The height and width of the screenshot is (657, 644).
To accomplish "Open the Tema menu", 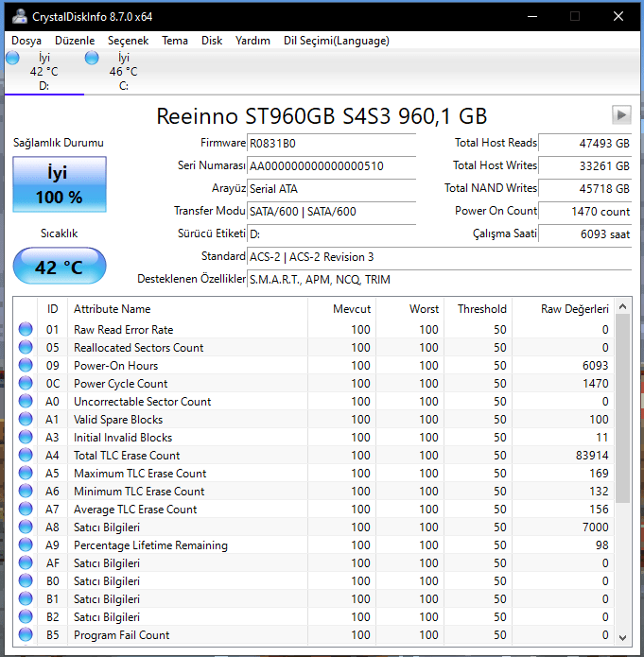I will 175,41.
